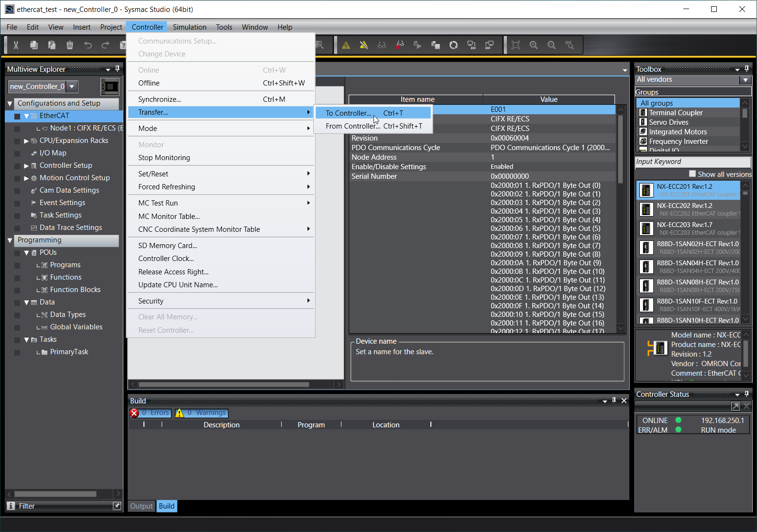Click the Delete trash can toolbar icon
Viewport: 757px width, 532px height.
[70, 45]
